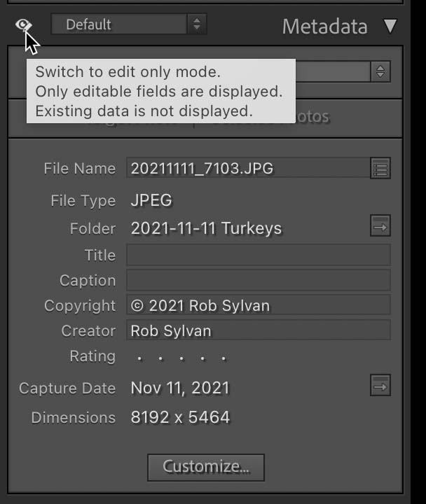This screenshot has width=426, height=504.
Task: Set rating to two stars using second dot
Action: [161, 358]
